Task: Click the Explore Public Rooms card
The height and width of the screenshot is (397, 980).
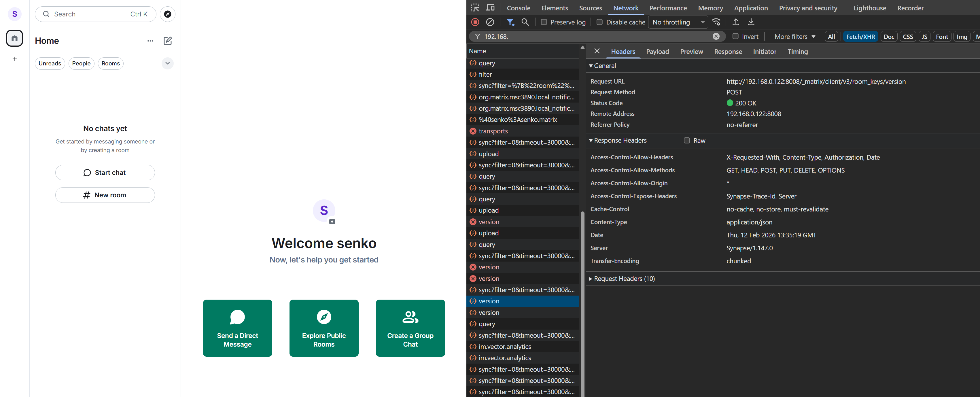Action: (x=324, y=328)
